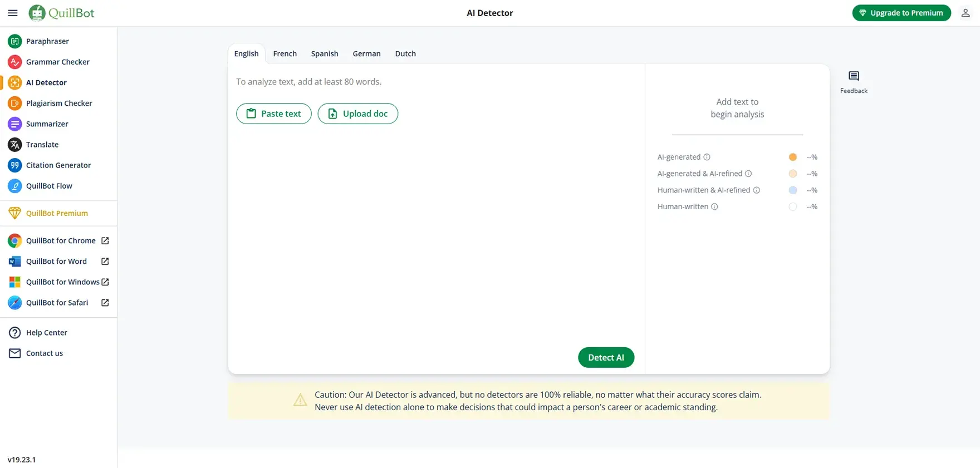980x468 pixels.
Task: Click the Paraphraser icon in sidebar
Action: click(15, 41)
